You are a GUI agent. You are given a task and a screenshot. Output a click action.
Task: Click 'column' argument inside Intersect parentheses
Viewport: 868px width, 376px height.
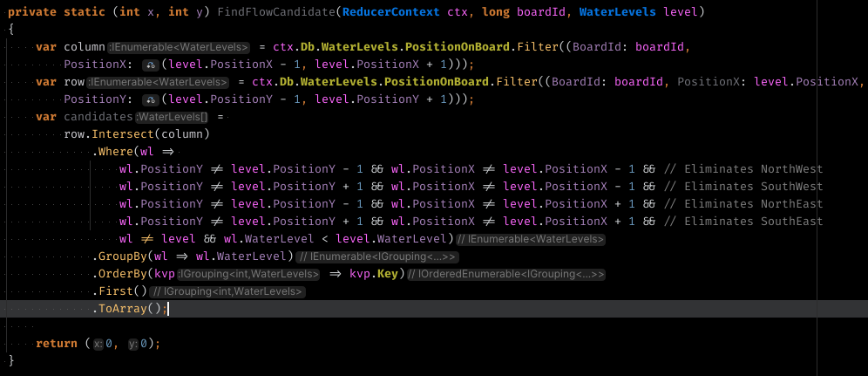(181, 134)
